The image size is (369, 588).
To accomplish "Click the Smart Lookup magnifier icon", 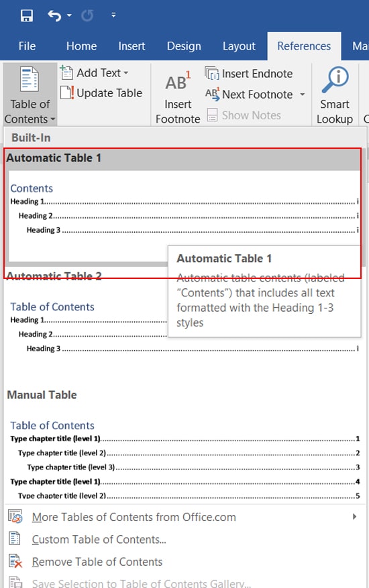I will click(x=335, y=80).
